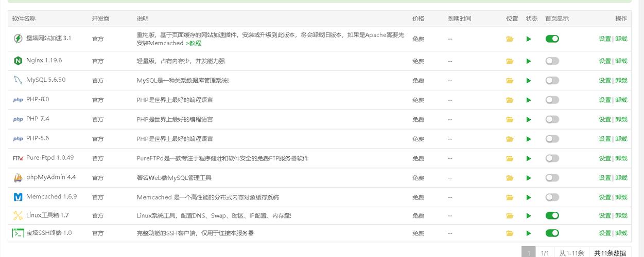This screenshot has width=644, height=257.
Task: Turn off homepage display for 宝塔SSH终端 1.0
Action: tap(552, 233)
